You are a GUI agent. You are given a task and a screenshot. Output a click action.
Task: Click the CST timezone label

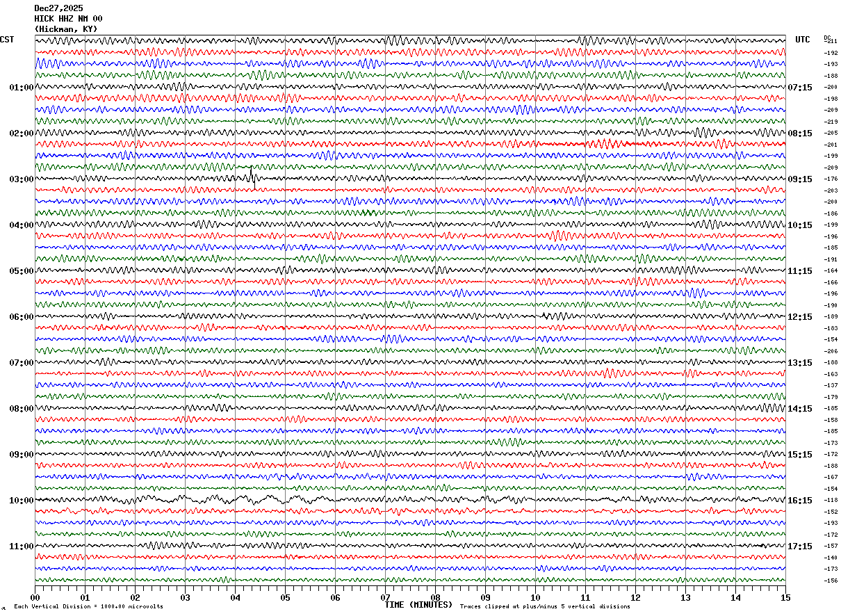pos(7,40)
